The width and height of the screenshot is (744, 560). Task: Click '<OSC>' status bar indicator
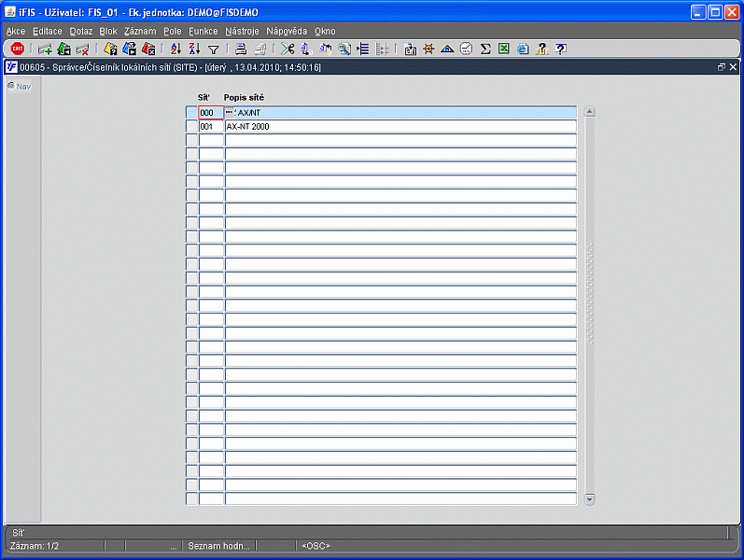316,546
